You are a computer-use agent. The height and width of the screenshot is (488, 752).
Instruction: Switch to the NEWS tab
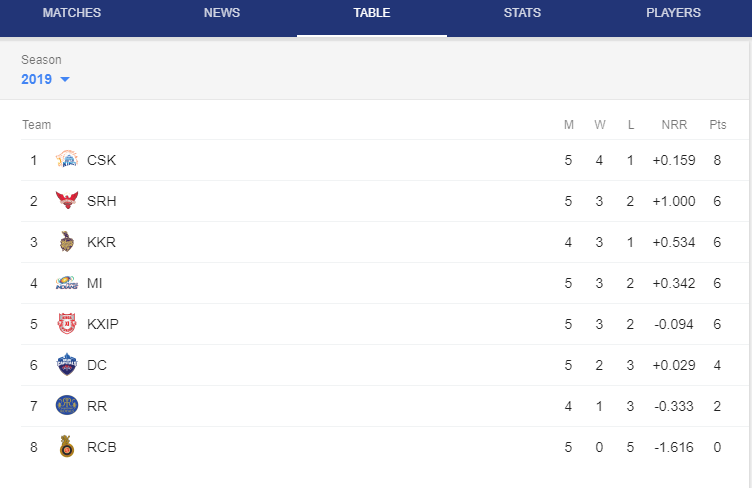[x=222, y=13]
